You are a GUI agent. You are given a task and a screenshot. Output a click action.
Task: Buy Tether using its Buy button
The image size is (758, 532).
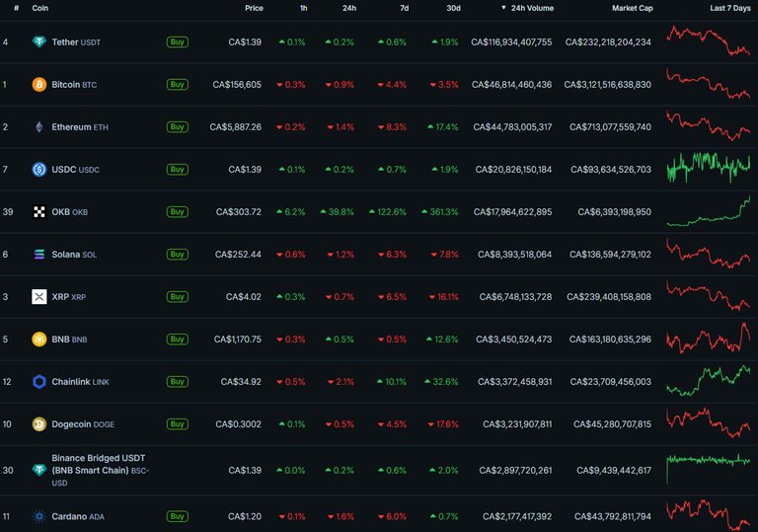click(x=178, y=42)
